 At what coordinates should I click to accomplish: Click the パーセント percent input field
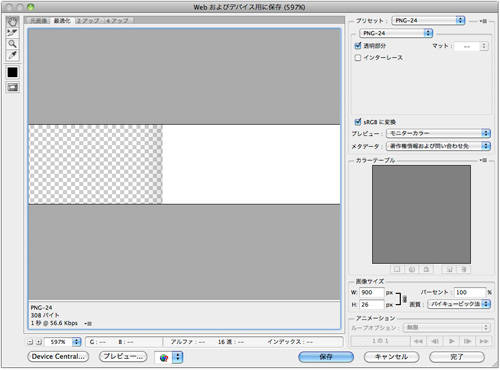(470, 292)
